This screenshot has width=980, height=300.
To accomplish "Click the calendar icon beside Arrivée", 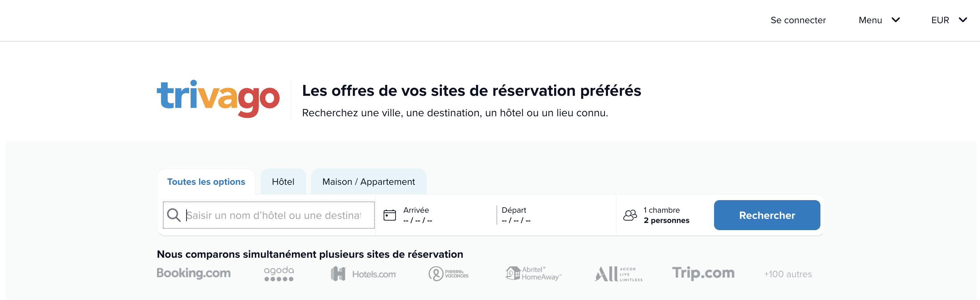I will pos(389,215).
